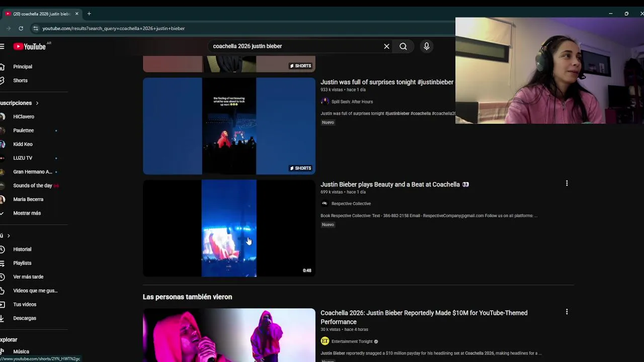
Task: Open Música under Explorar
Action: (21, 352)
